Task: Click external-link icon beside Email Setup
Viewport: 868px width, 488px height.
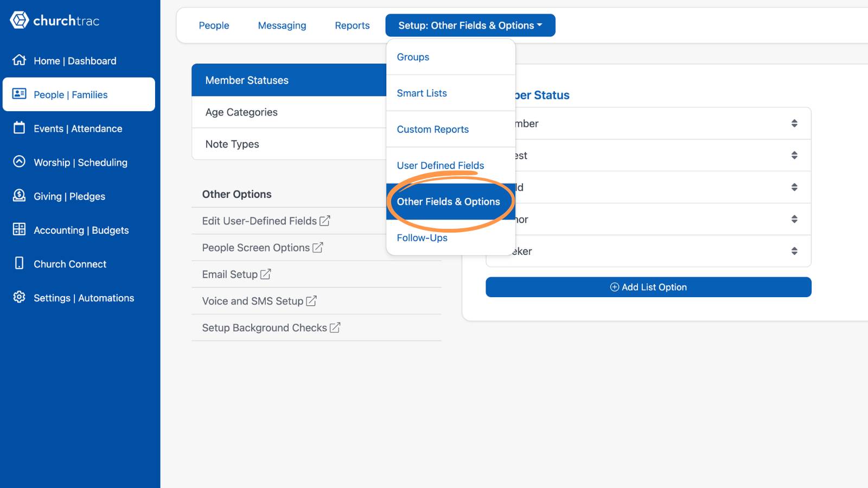Action: click(x=266, y=274)
